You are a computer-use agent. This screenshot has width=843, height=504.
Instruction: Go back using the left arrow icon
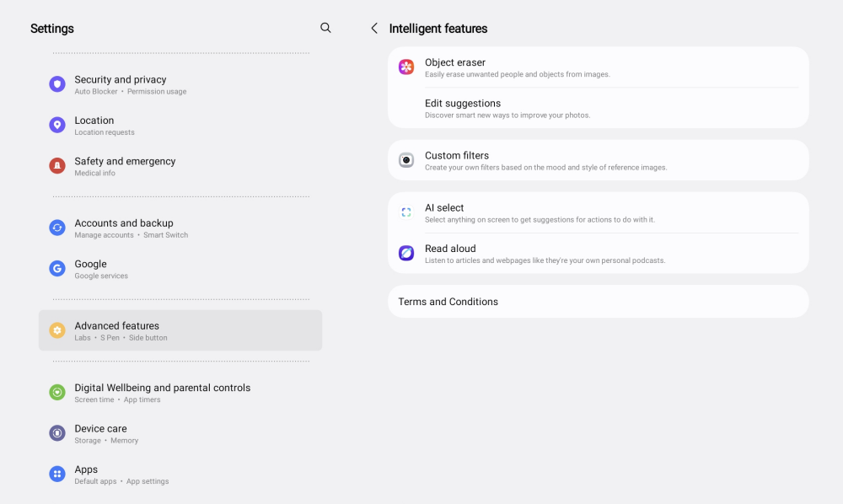tap(374, 29)
